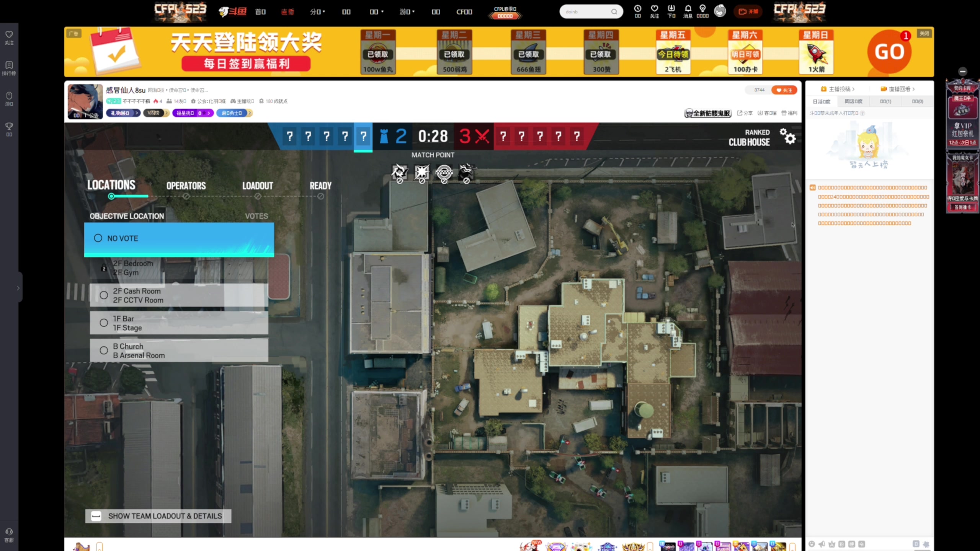Open the game settings gear icon

788,136
